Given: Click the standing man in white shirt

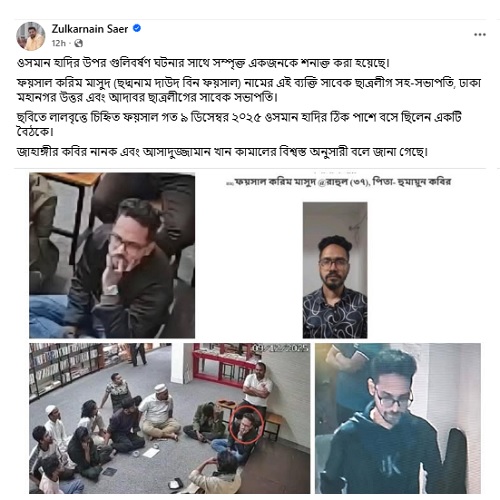Looking at the screenshot, I should 257,388.
